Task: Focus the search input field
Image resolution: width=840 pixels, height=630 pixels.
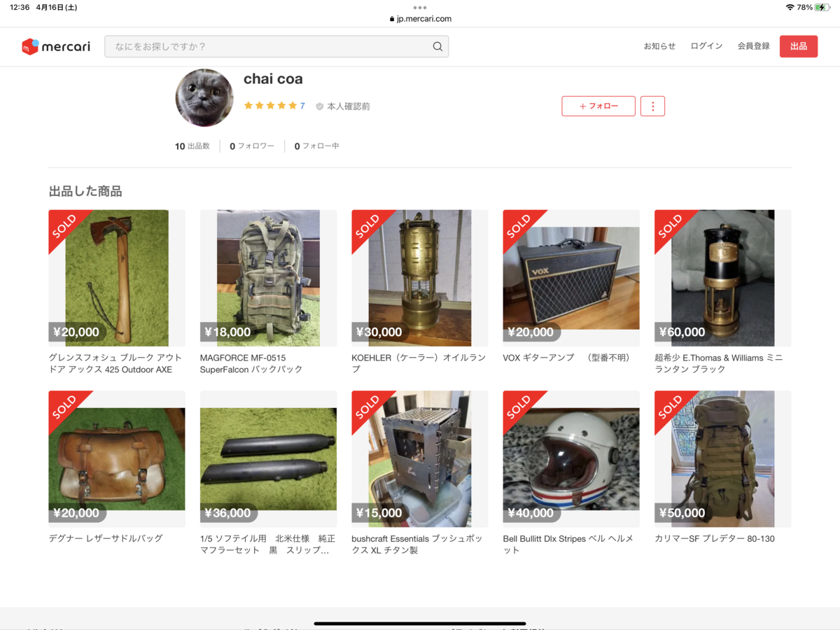Action: pos(276,47)
